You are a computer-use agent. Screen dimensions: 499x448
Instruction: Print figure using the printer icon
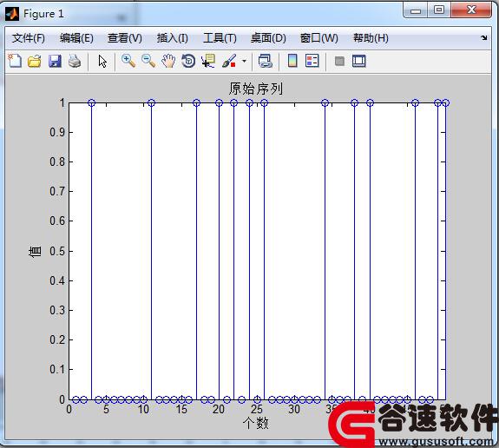click(75, 61)
